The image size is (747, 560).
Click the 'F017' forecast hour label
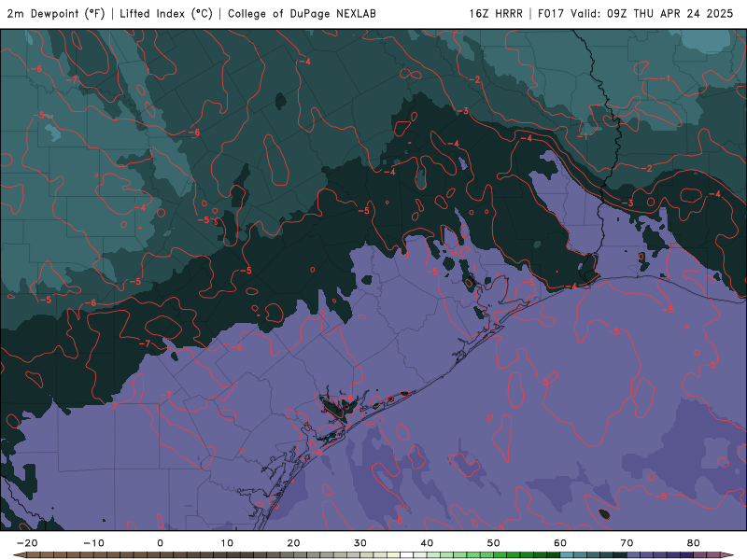[x=551, y=13]
